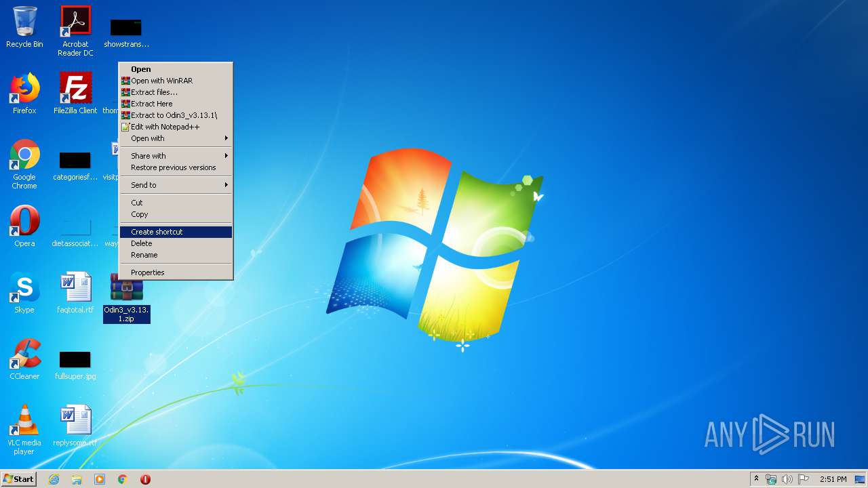Open Windows Explorer from taskbar
Viewport: 868px width, 488px height.
(x=77, y=479)
